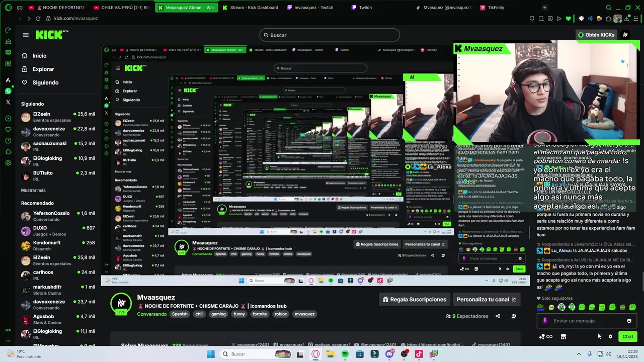Image resolution: width=644 pixels, height=362 pixels.
Task: Click the Enviar un mensaje chat input
Action: (x=587, y=321)
